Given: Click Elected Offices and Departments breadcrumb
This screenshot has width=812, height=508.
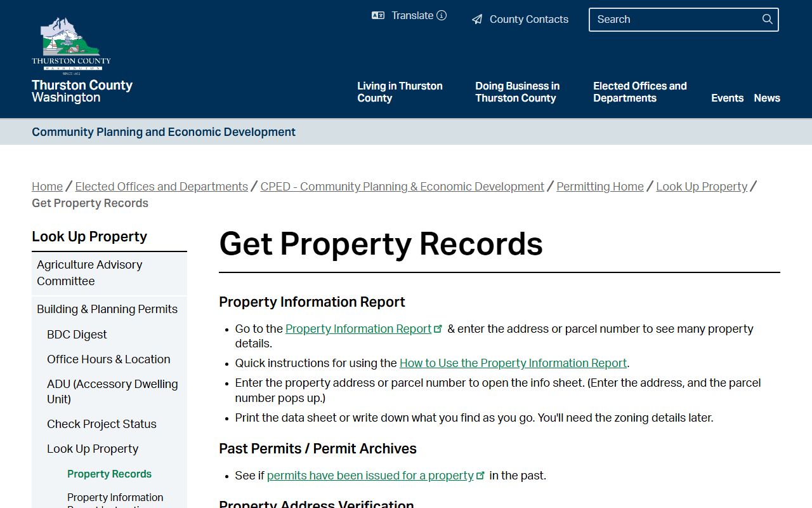Looking at the screenshot, I should click(162, 187).
